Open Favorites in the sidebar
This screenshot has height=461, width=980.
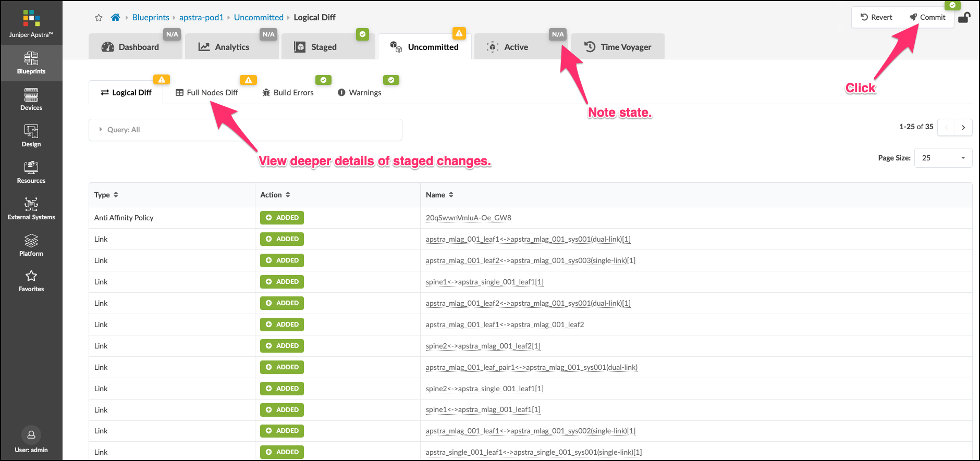click(31, 281)
